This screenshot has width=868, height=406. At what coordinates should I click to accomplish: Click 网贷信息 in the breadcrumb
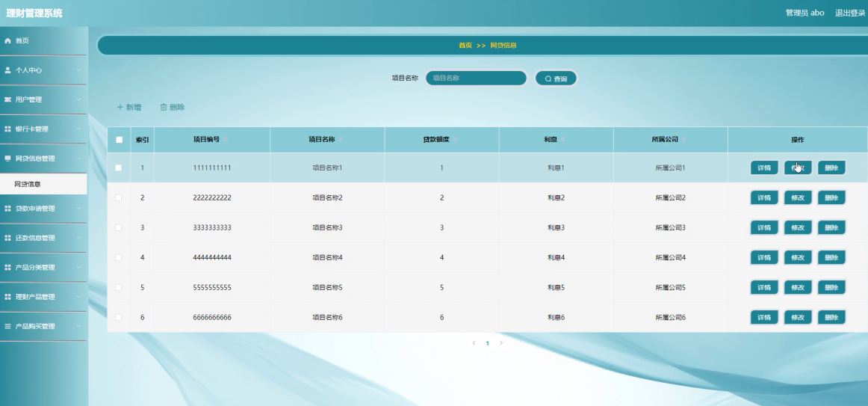tap(503, 46)
